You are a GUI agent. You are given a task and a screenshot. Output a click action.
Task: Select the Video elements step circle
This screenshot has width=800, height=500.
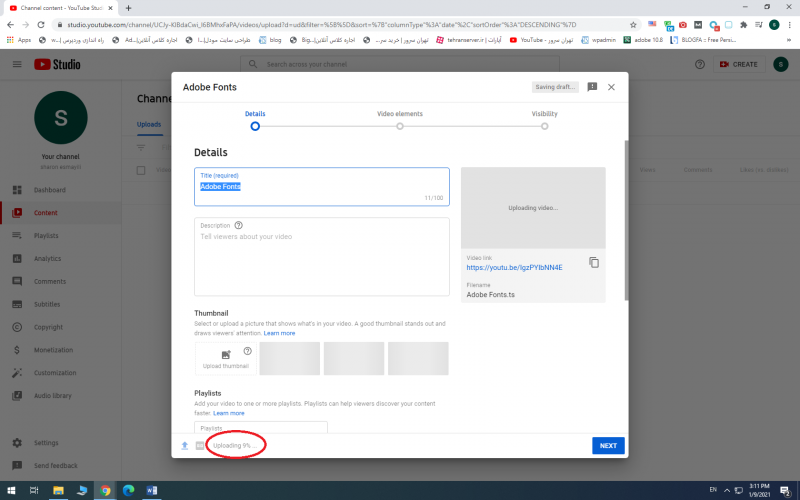click(400, 126)
